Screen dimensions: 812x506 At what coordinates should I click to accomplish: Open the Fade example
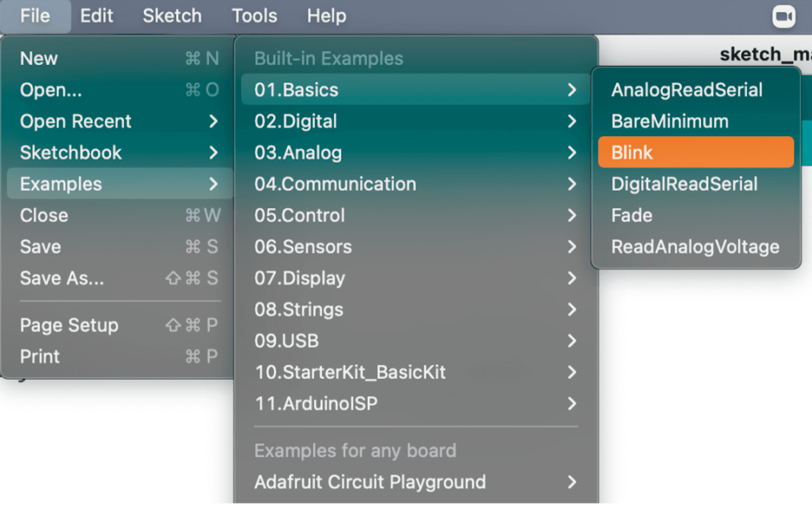[696, 215]
